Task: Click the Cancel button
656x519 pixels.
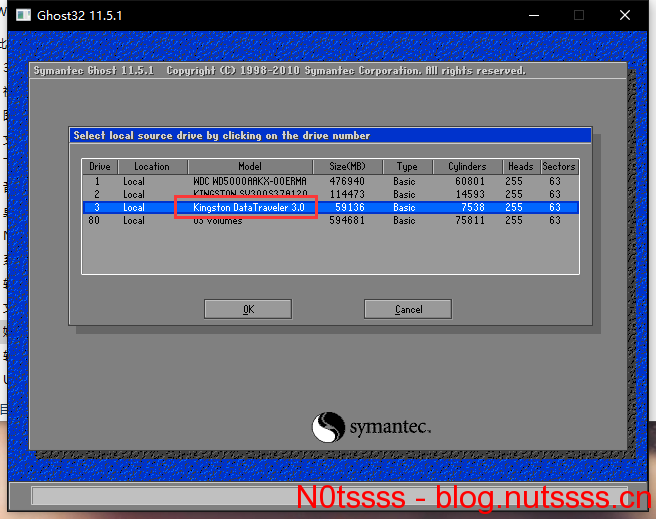Action: pos(408,309)
